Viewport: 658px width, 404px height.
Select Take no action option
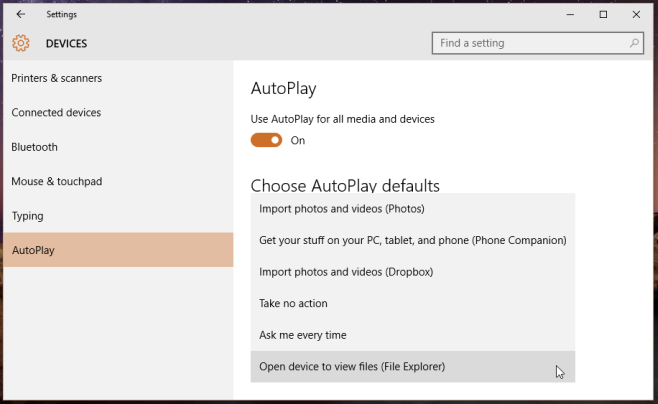click(293, 303)
